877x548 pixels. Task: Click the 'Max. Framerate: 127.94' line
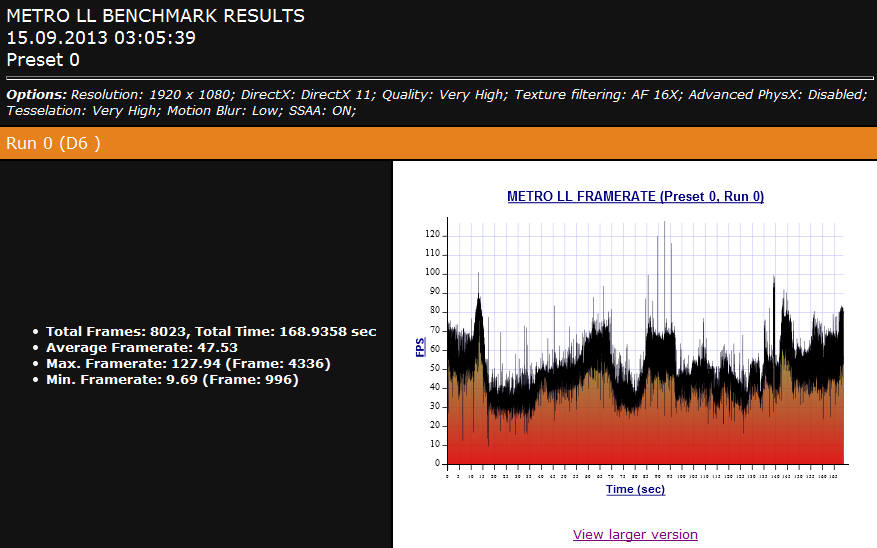(188, 364)
